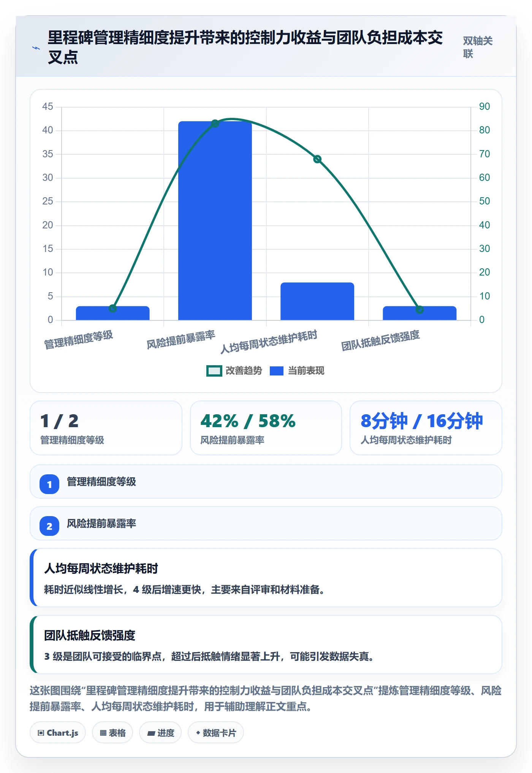Click the 团队抵触反馈强度 note card heading
532x773 pixels.
coord(90,635)
